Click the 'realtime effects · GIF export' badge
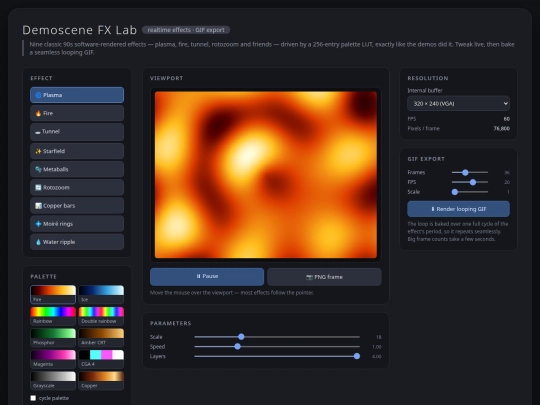540x405 pixels. (186, 30)
